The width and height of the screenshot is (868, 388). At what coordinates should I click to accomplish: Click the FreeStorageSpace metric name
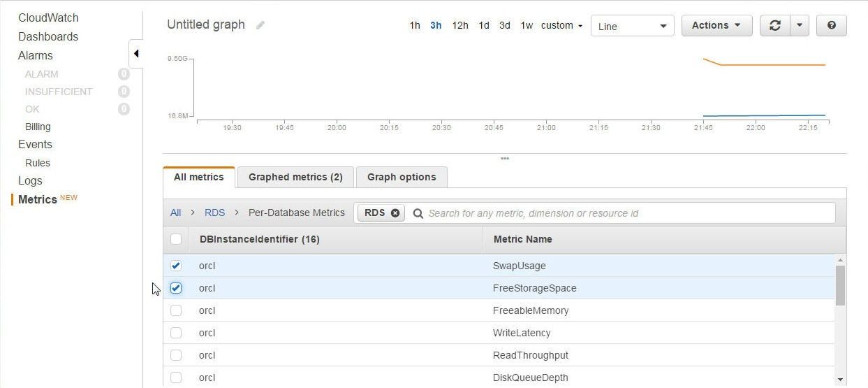coord(535,288)
